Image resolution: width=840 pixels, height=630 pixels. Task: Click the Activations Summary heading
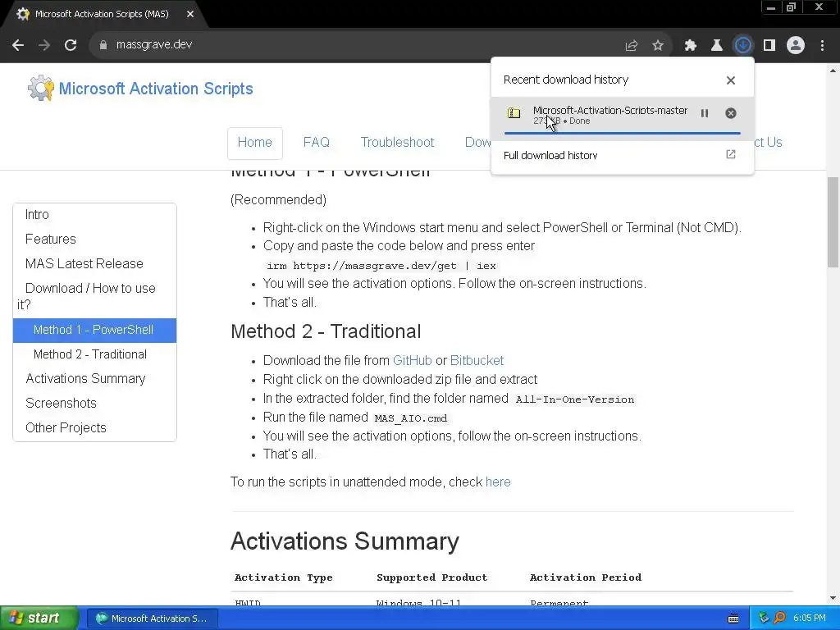click(345, 541)
